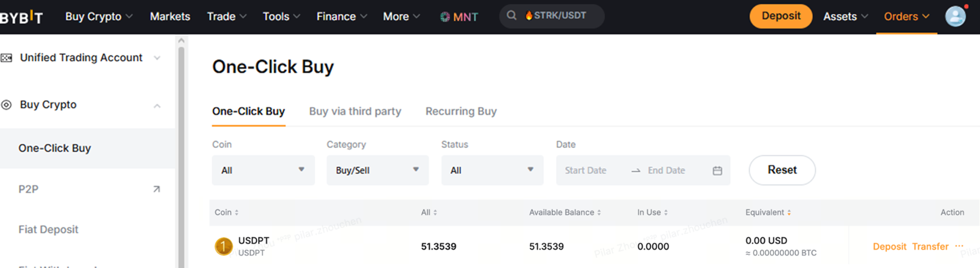This screenshot has height=268, width=980.
Task: Click the Buy Crypto sidebar icon
Action: click(x=7, y=105)
